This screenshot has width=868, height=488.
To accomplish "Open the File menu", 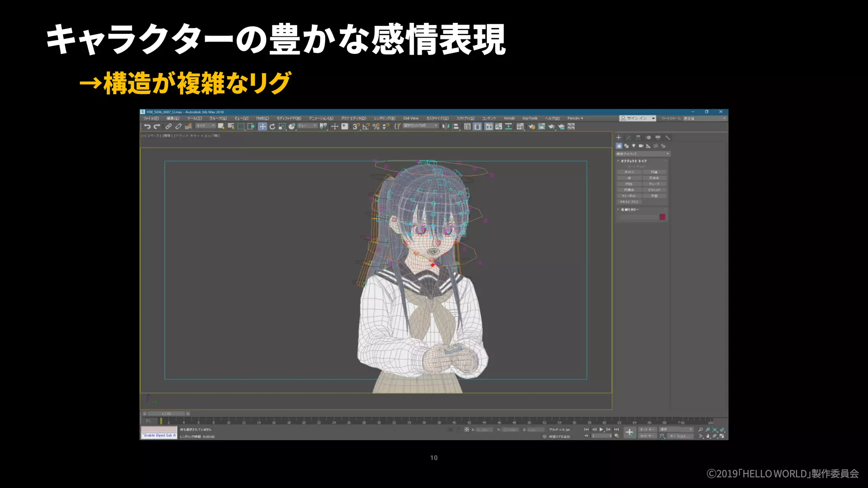I will click(x=151, y=118).
